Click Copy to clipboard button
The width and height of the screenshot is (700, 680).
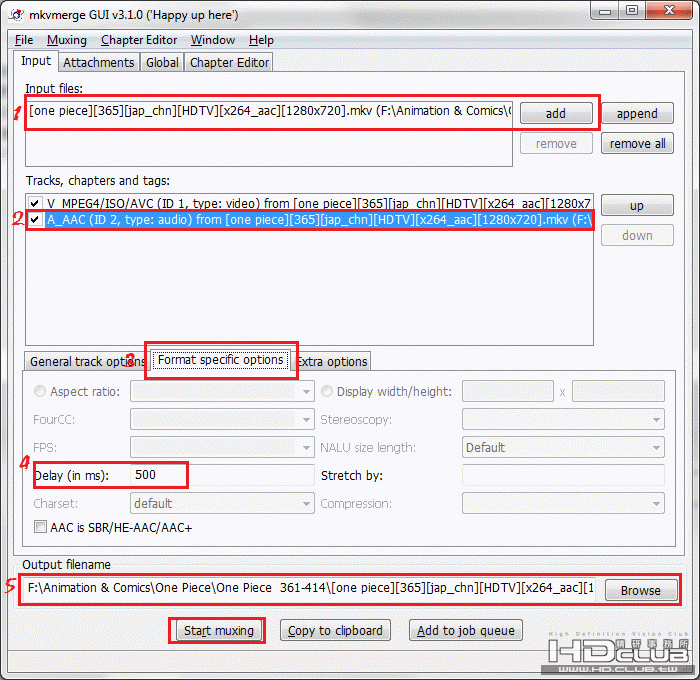(335, 630)
